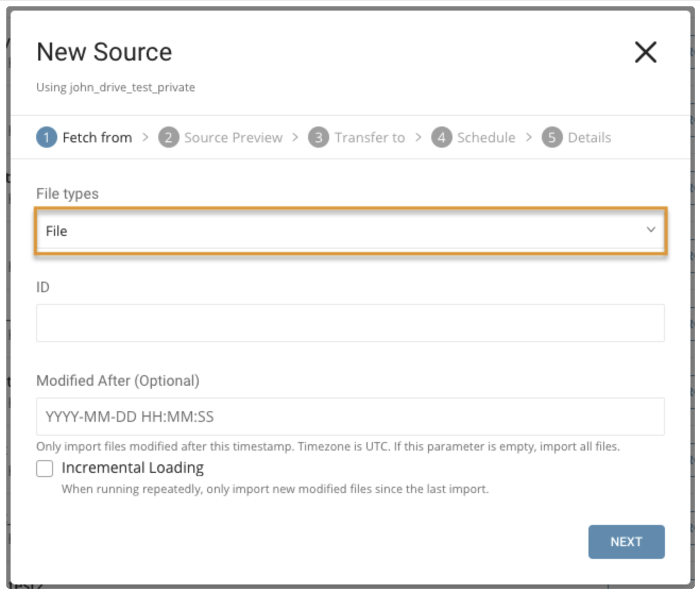
Task: Open the File types dropdown showing File
Action: pyautogui.click(x=340, y=231)
